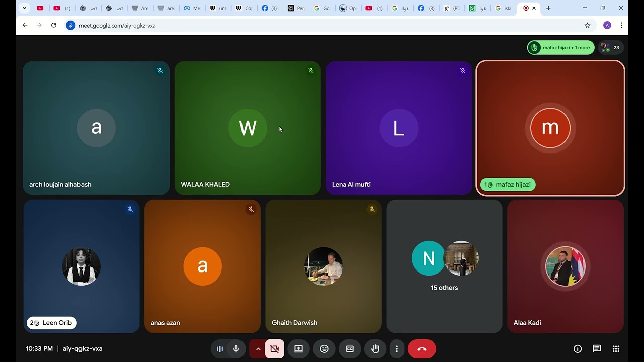644x362 pixels.
Task: Select the 15 others tile
Action: pyautogui.click(x=444, y=266)
